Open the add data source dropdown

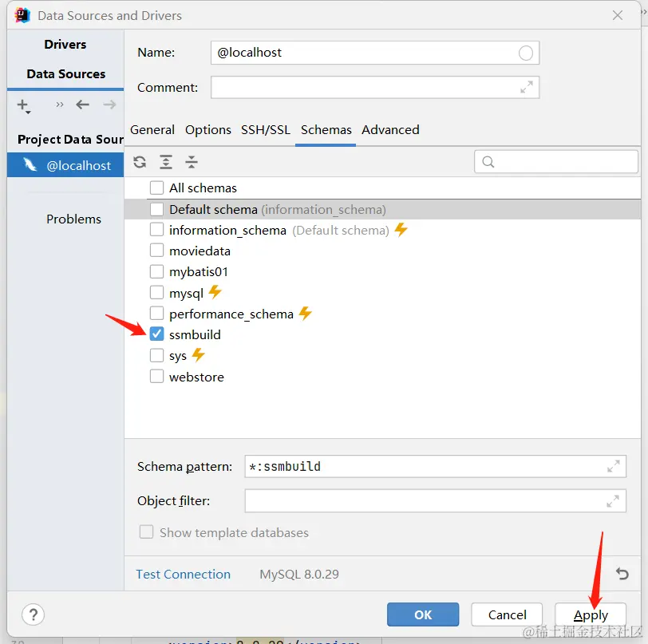(x=24, y=105)
